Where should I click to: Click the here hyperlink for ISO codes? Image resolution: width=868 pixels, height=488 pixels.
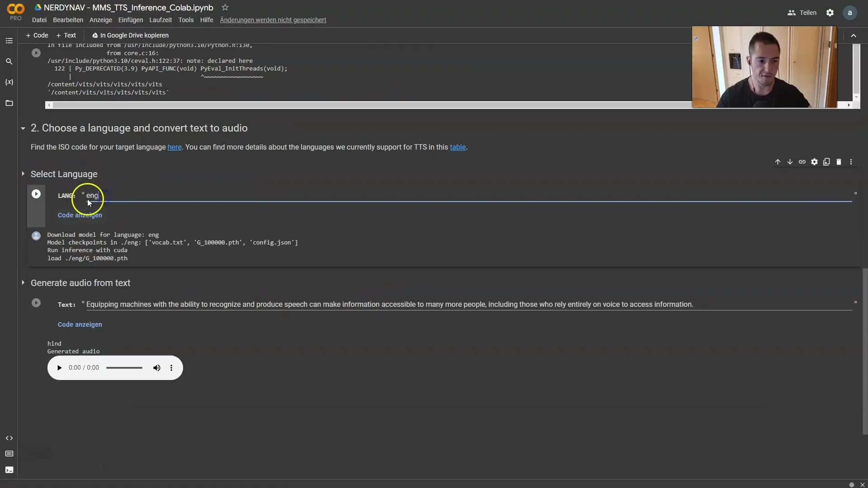(x=174, y=146)
